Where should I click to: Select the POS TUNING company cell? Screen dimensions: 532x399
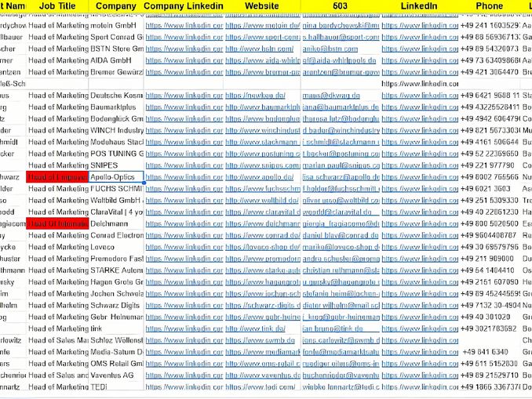116,154
